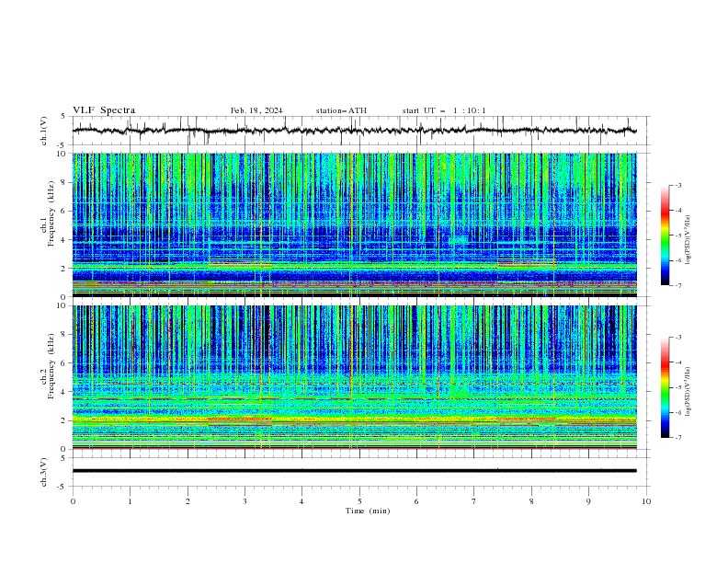Click the "start UT = 1 :10: 1" text

click(444, 110)
